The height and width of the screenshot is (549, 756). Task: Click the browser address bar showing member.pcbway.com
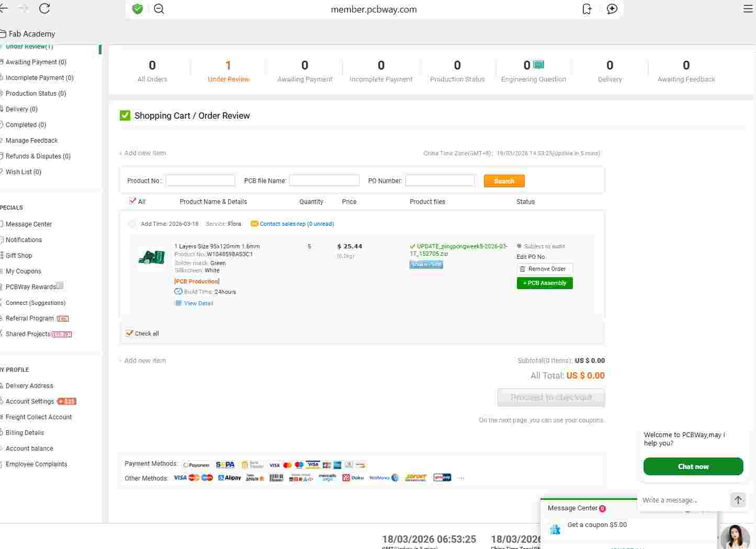(x=374, y=9)
